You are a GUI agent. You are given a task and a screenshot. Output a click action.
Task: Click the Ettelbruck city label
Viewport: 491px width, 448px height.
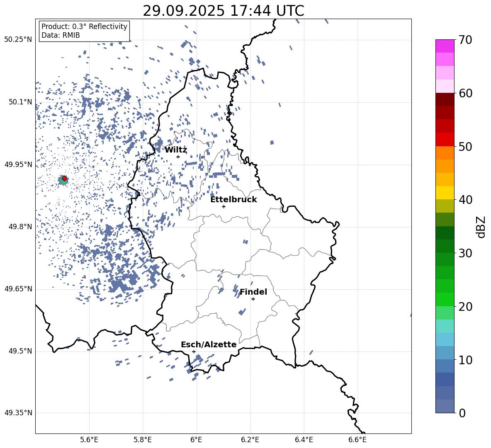233,200
